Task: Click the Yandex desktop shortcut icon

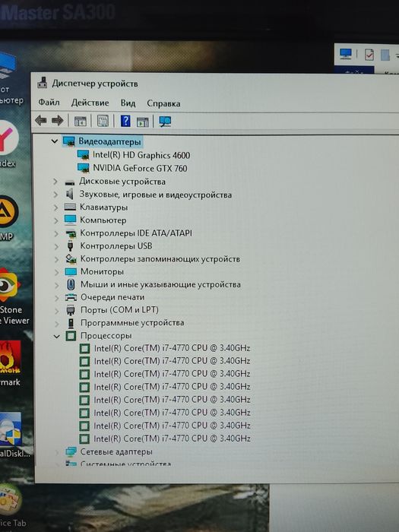Action: [x=8, y=138]
